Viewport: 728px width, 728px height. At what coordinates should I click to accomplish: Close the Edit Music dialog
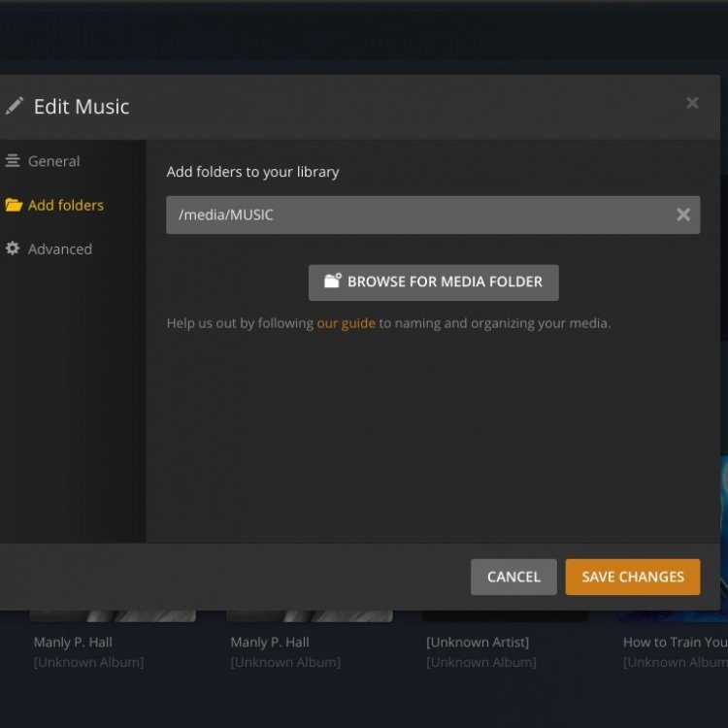coord(692,103)
